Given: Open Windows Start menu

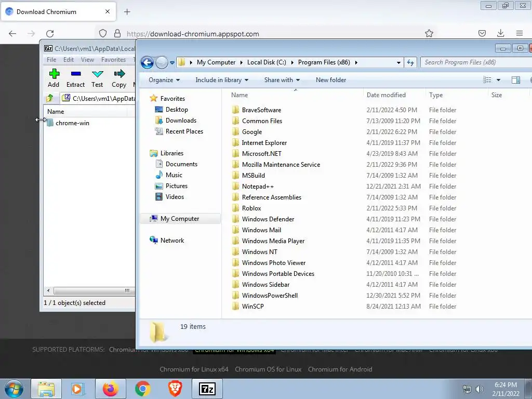Looking at the screenshot, I should (x=14, y=389).
